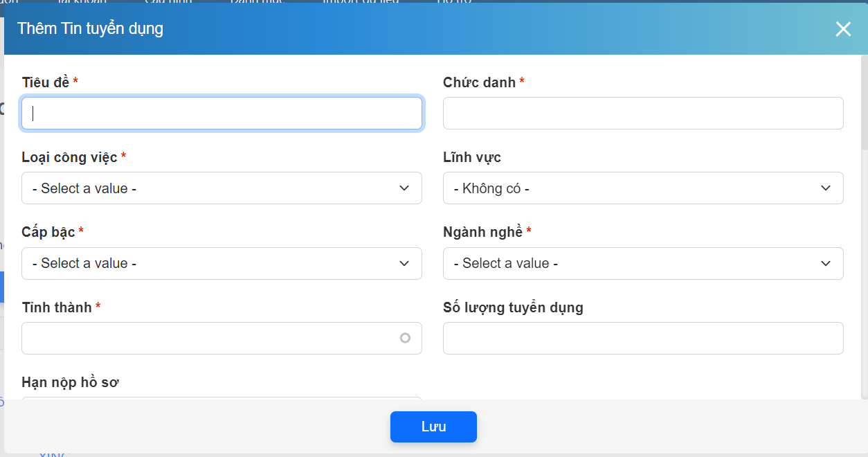The height and width of the screenshot is (457, 868).
Task: Click the Ngành nghề field label
Action: pyautogui.click(x=482, y=232)
